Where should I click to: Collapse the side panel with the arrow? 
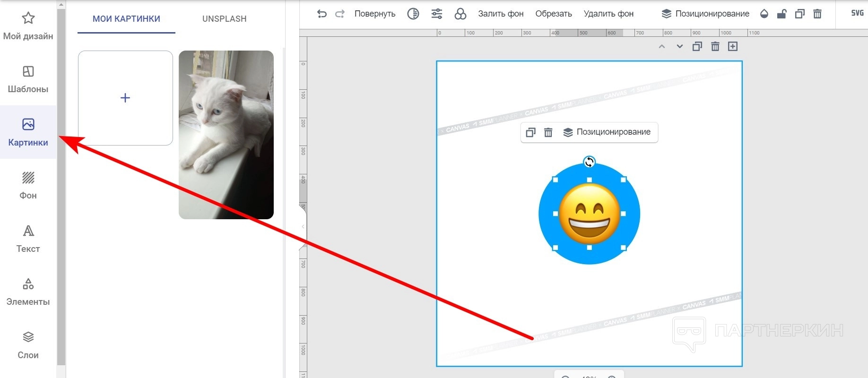303,227
